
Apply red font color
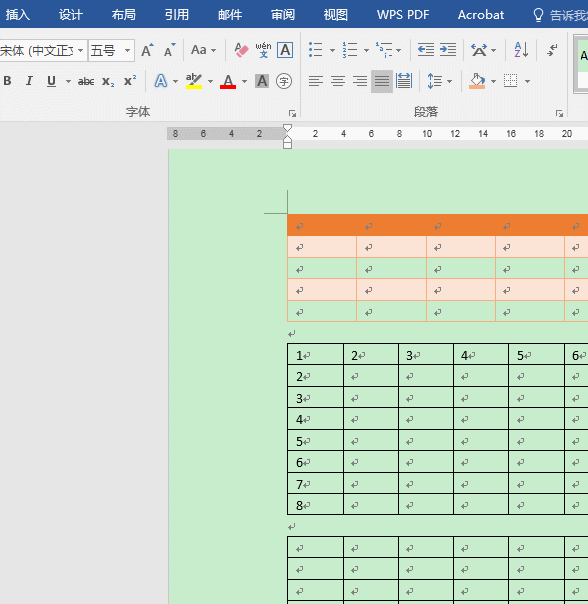(x=228, y=81)
